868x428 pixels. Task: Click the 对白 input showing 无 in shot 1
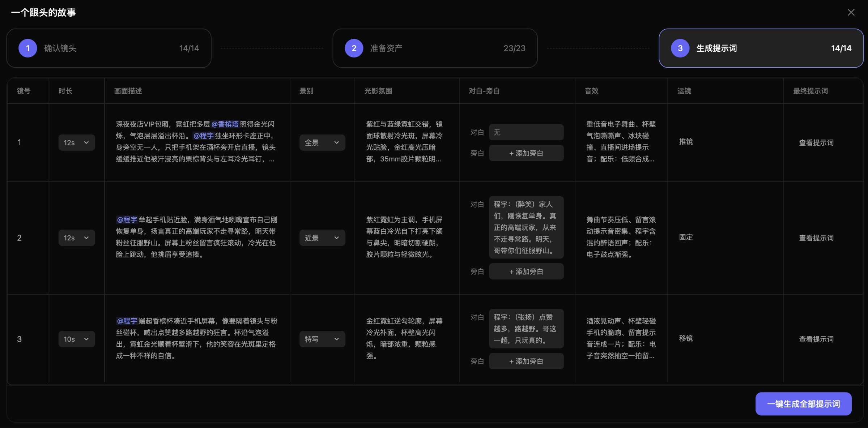coord(526,132)
